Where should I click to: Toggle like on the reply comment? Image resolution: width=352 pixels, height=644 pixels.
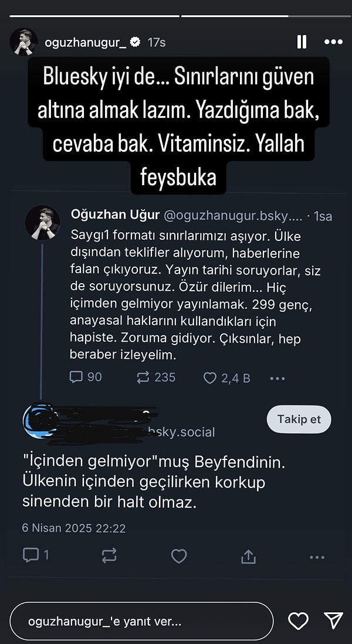tap(179, 556)
